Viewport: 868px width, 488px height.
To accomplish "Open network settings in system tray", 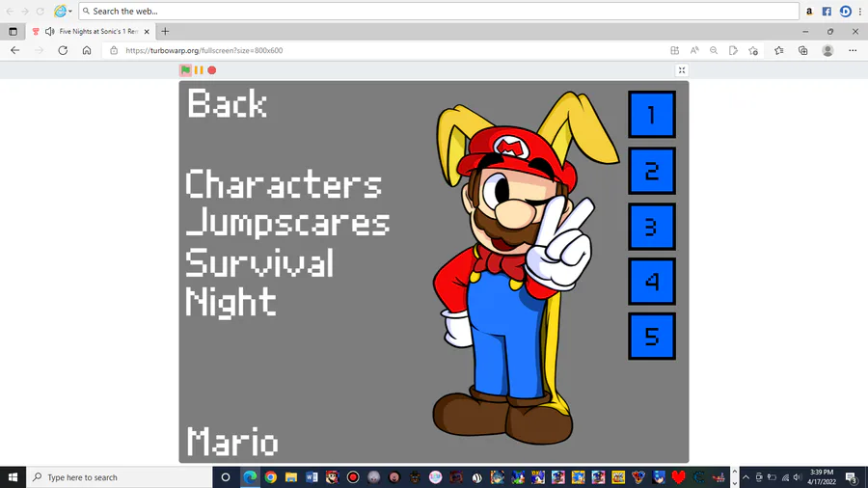I will (x=785, y=477).
